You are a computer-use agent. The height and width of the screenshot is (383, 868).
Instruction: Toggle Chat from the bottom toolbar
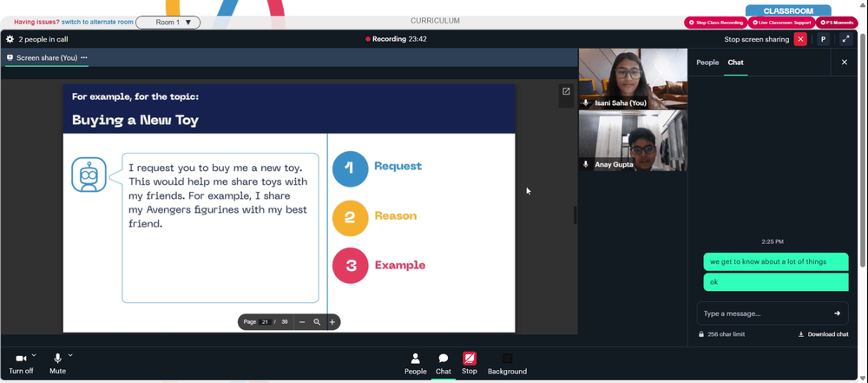[444, 364]
